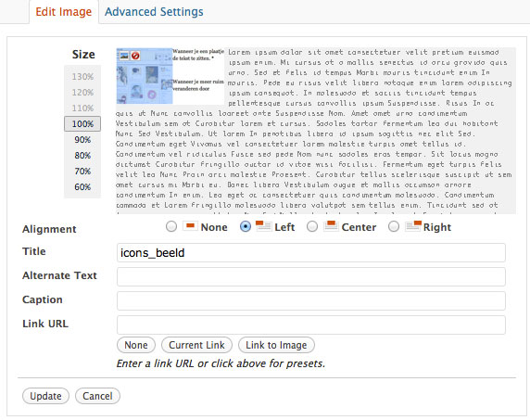The height and width of the screenshot is (420, 530).
Task: Click the Left alignment icon
Action: [x=263, y=226]
